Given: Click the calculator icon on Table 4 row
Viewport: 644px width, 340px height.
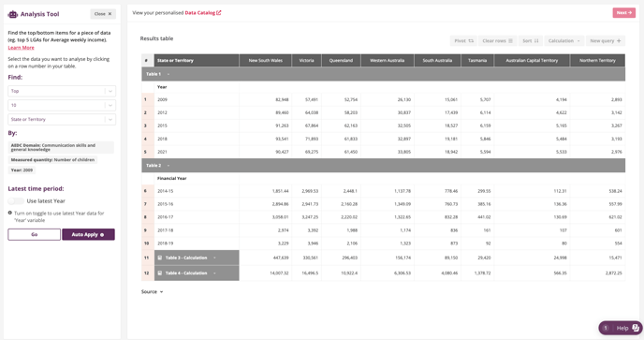Looking at the screenshot, I should tap(160, 273).
